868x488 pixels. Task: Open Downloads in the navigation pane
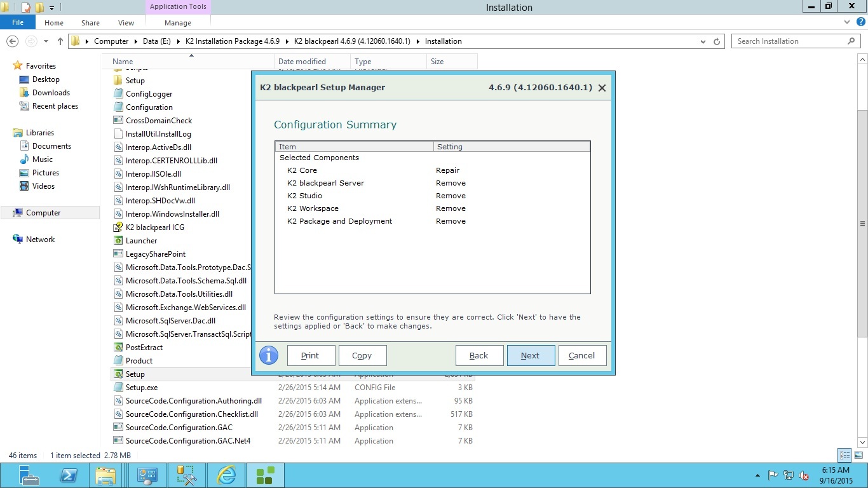click(51, 93)
